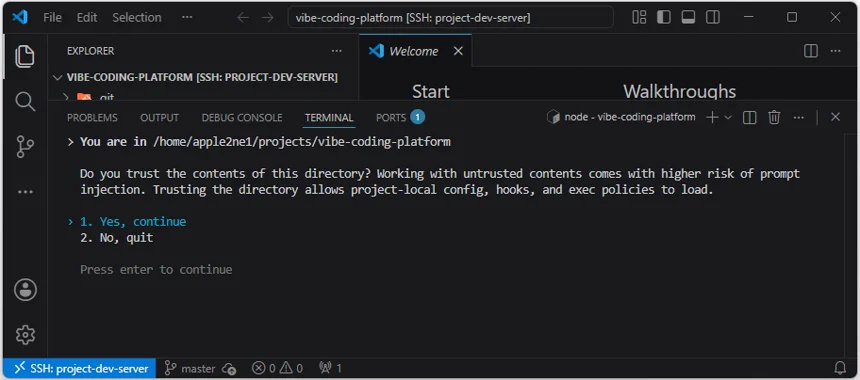
Task: Choose option 2. No, quit
Action: [x=116, y=238]
